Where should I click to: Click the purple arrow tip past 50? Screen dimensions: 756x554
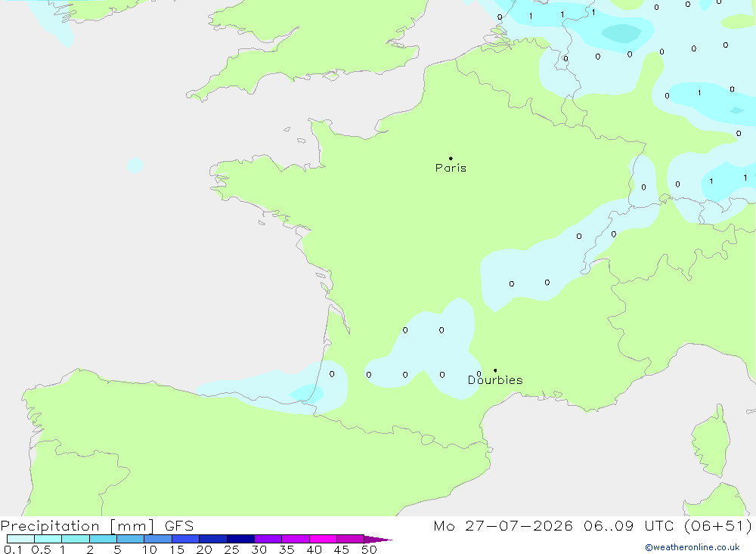pos(378,540)
